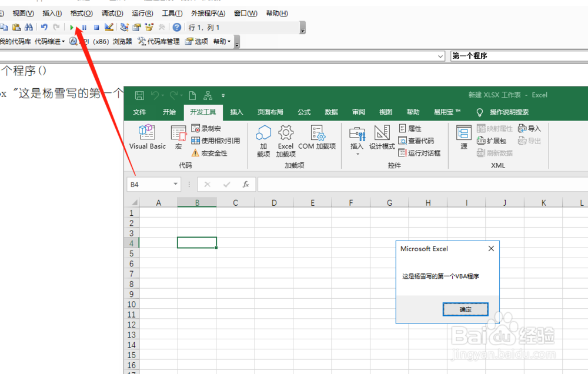Undo last action in VBA editor
This screenshot has width=588, height=374.
tap(44, 27)
